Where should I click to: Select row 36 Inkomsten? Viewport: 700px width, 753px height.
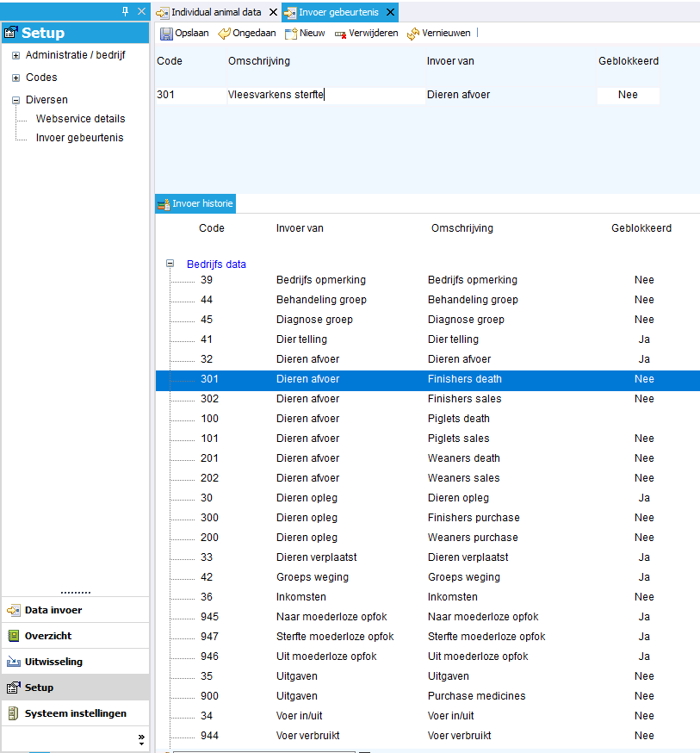coord(427,597)
